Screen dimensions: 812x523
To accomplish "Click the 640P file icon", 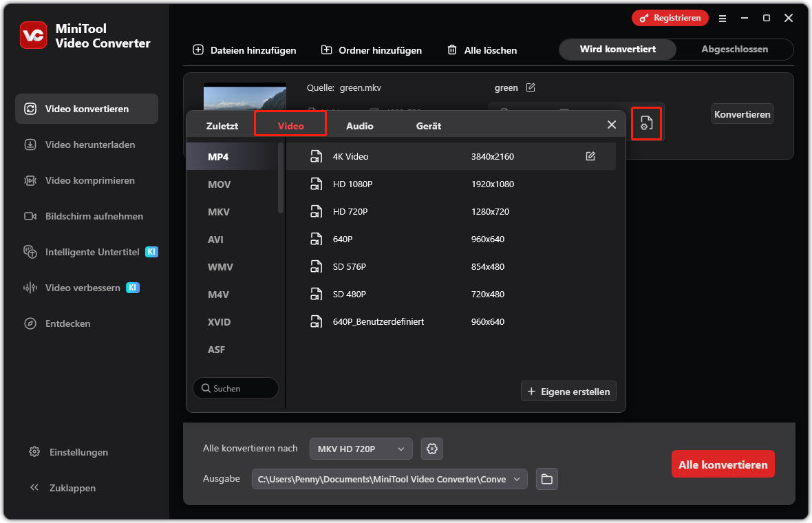I will tap(316, 239).
